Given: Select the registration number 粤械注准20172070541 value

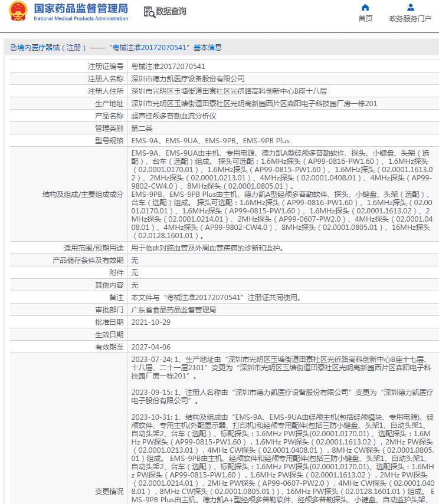Looking at the screenshot, I should coord(168,67).
